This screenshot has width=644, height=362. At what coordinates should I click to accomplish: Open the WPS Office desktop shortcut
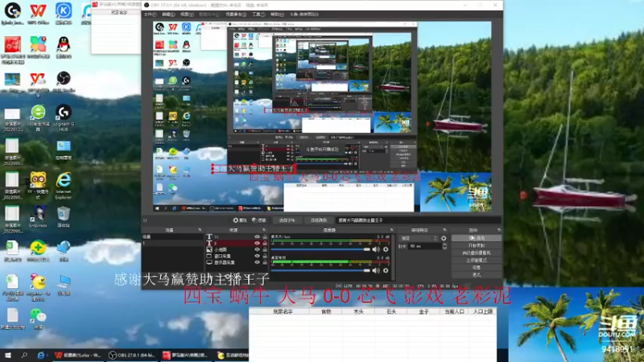pyautogui.click(x=38, y=13)
